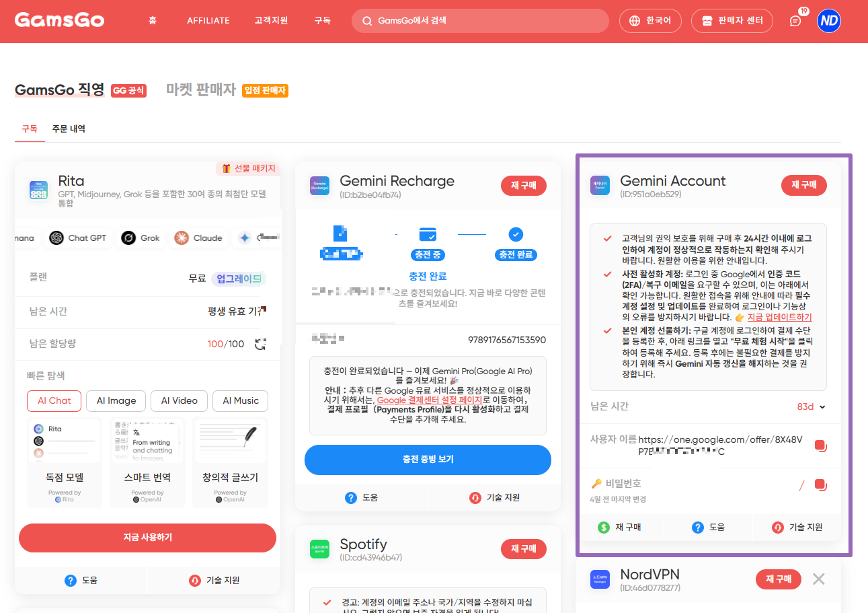The width and height of the screenshot is (868, 613).
Task: Open 도움 in the Gemini Account card
Action: click(x=709, y=528)
